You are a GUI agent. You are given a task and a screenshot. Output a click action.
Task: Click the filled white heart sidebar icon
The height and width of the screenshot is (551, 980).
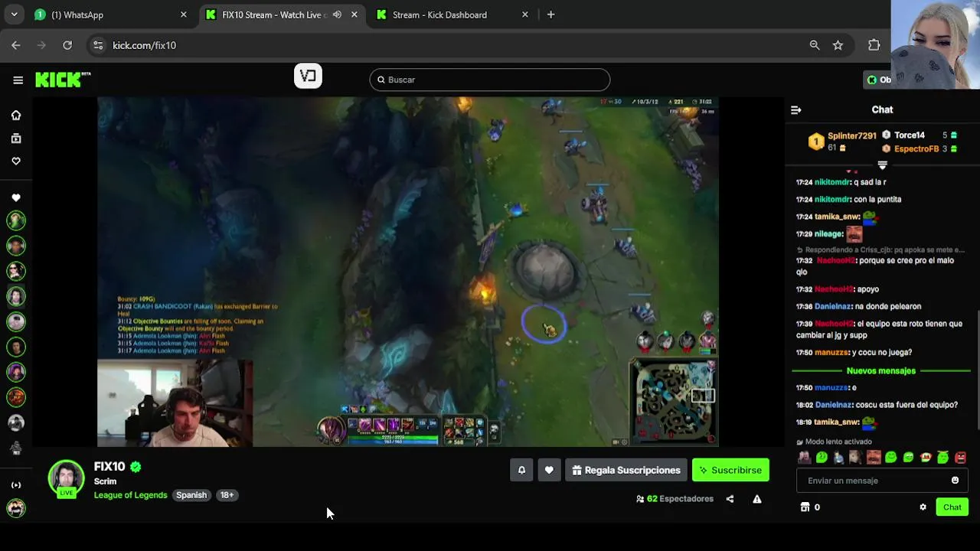tap(16, 198)
